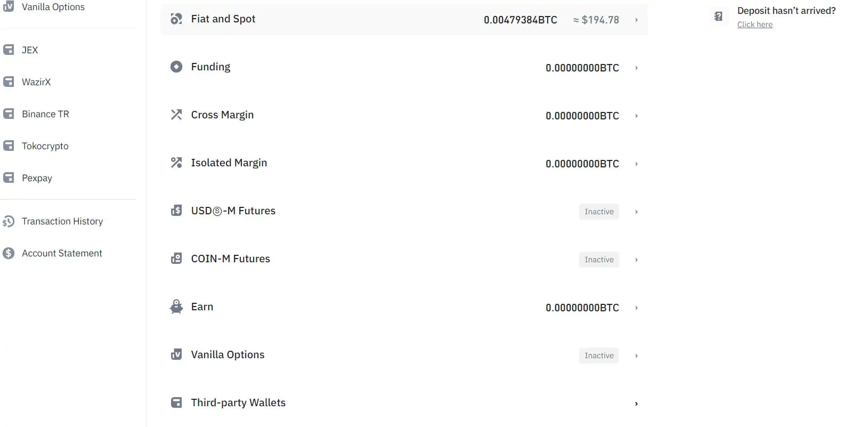The width and height of the screenshot is (868, 427).
Task: Expand Third-party Wallets chevron arrow
Action: (x=636, y=404)
